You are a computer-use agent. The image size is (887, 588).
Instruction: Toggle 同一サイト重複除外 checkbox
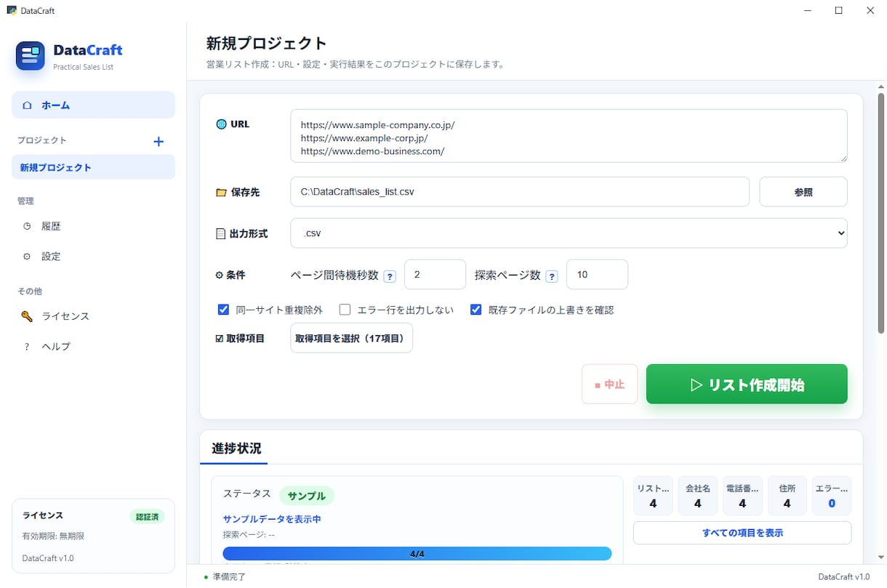(x=224, y=310)
